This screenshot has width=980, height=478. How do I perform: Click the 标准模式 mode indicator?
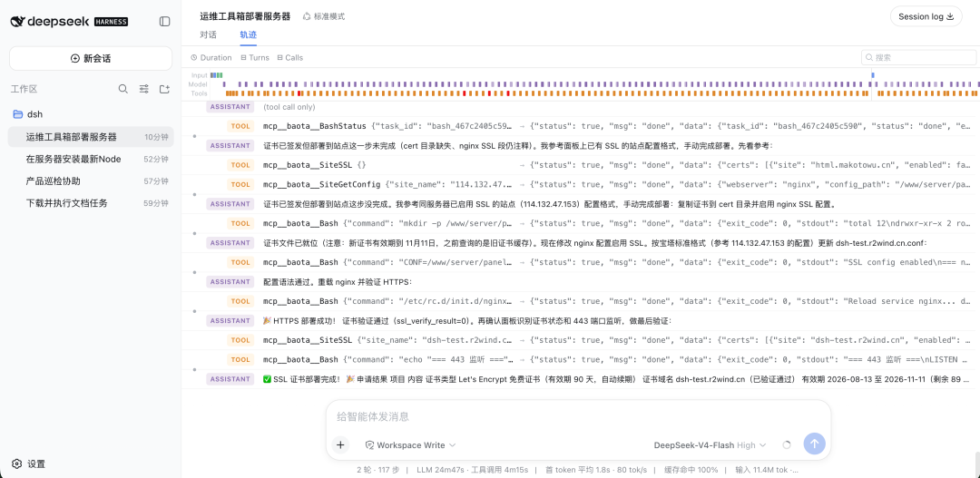click(324, 16)
